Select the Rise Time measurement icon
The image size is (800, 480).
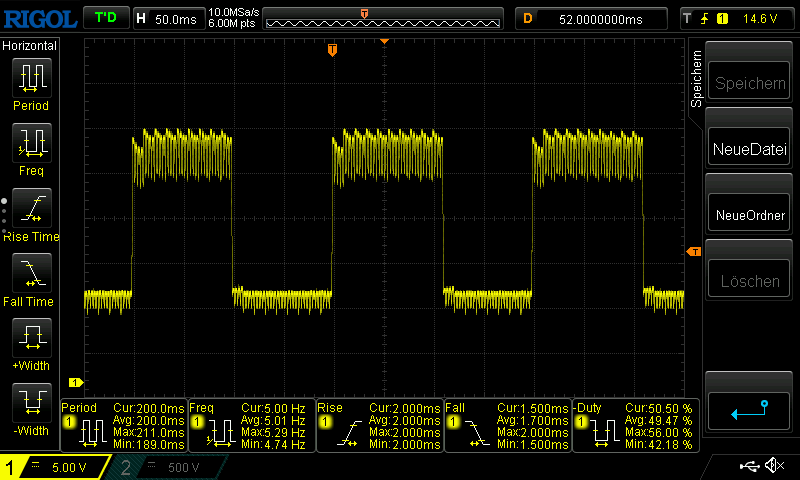tap(31, 208)
